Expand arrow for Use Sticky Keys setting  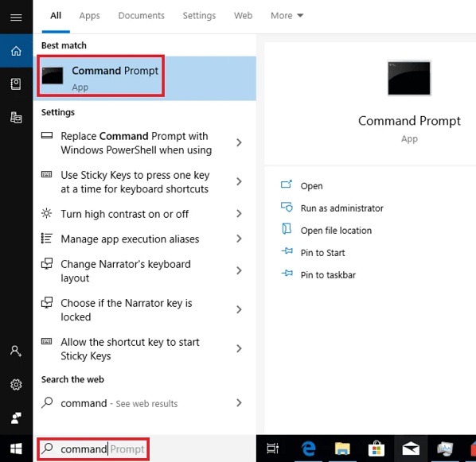[240, 181]
